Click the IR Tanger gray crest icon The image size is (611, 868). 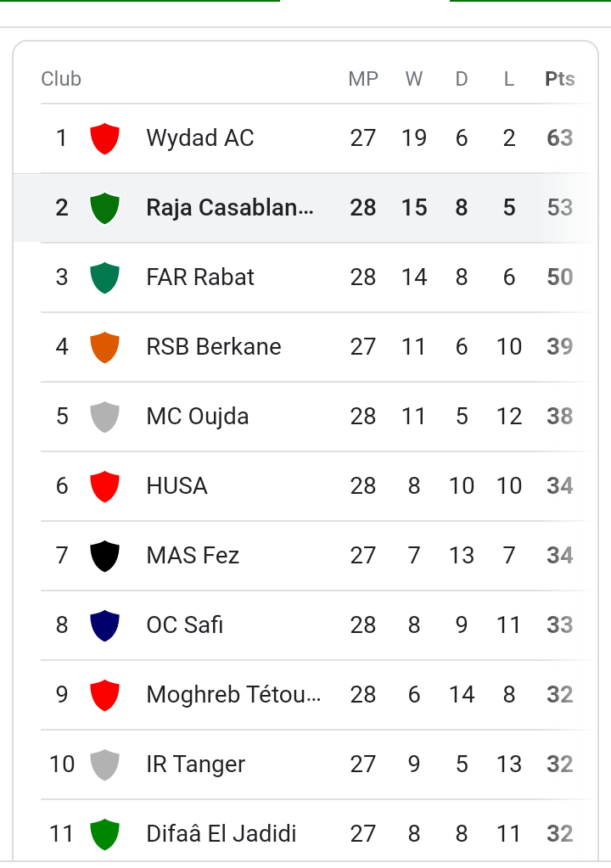click(104, 764)
